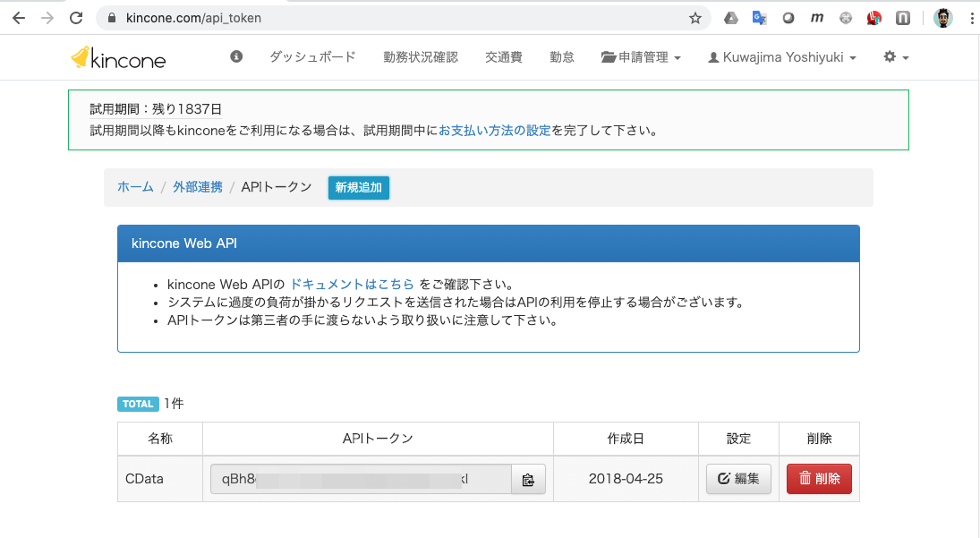Expand the 申請管理 dropdown menu
Screen dimensions: 980x538
[x=641, y=57]
